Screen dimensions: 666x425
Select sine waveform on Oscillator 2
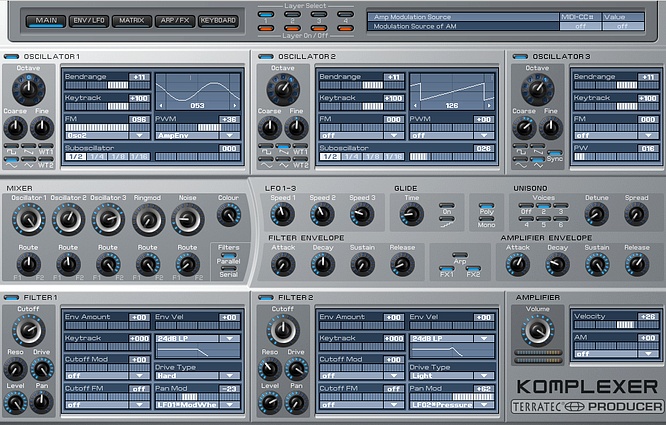coord(266,160)
